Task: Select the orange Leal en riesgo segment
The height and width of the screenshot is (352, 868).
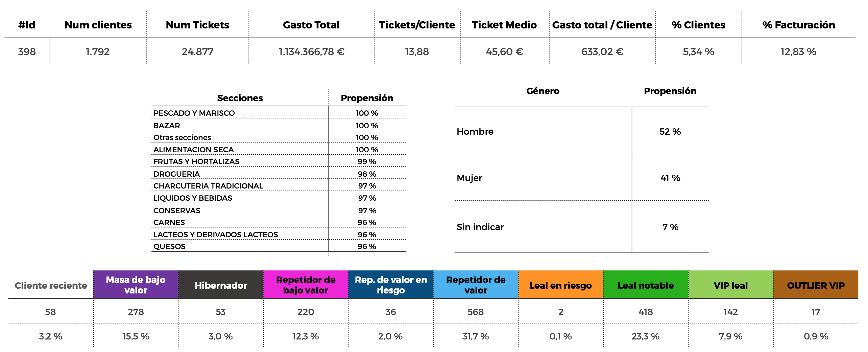Action: [x=560, y=285]
